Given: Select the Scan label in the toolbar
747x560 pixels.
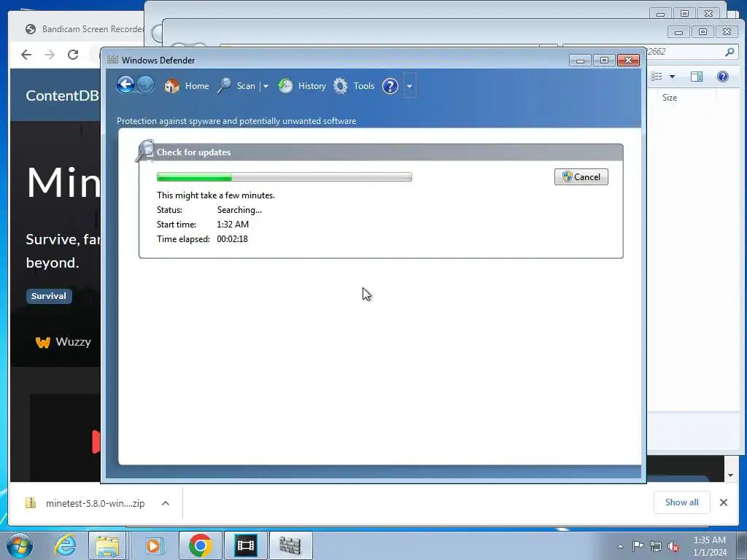Looking at the screenshot, I should pyautogui.click(x=246, y=86).
